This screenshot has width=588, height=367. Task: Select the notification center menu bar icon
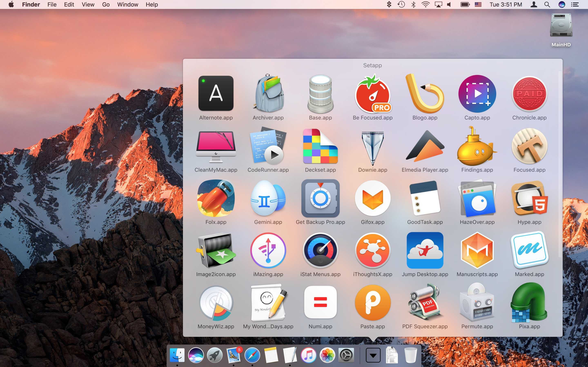(575, 5)
